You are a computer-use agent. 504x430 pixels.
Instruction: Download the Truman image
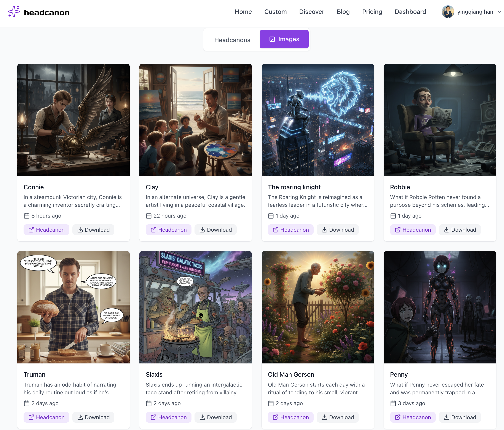point(93,417)
